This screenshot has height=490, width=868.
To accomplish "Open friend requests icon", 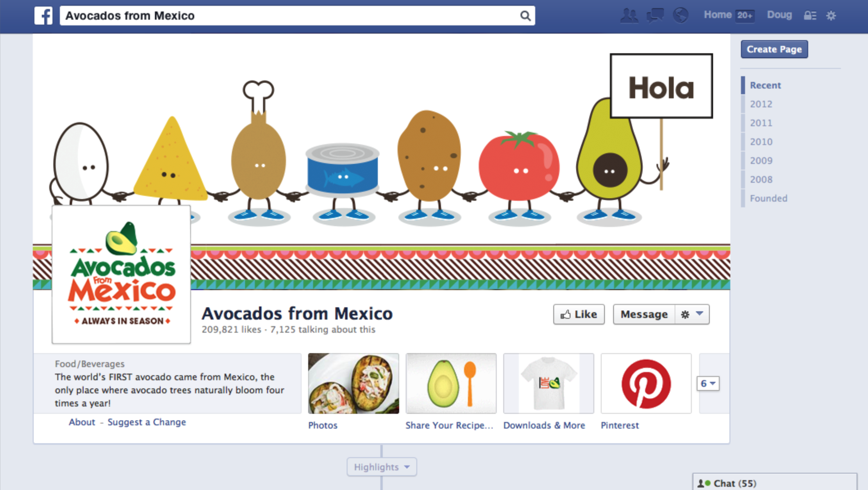I will 629,16.
